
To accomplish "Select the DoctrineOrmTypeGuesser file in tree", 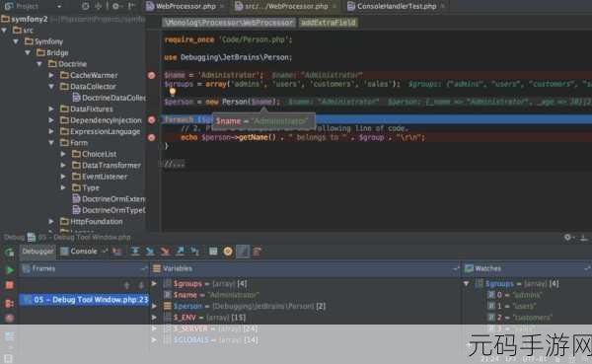I will (x=109, y=210).
